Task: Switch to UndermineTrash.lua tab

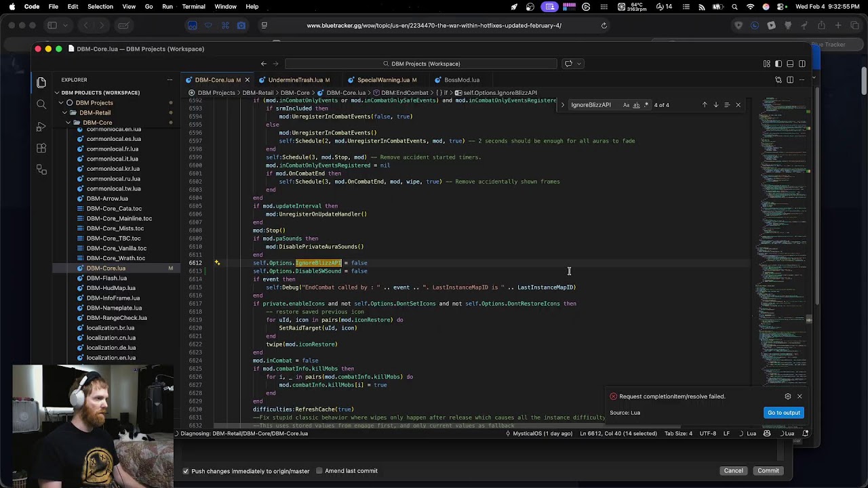Action: tap(296, 80)
